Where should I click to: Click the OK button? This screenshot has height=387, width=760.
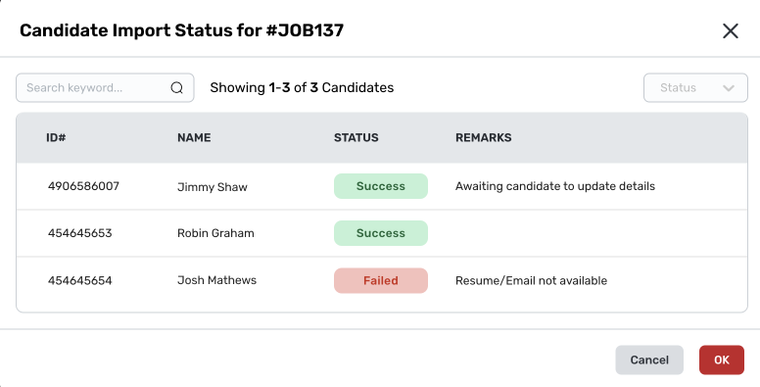tap(721, 360)
